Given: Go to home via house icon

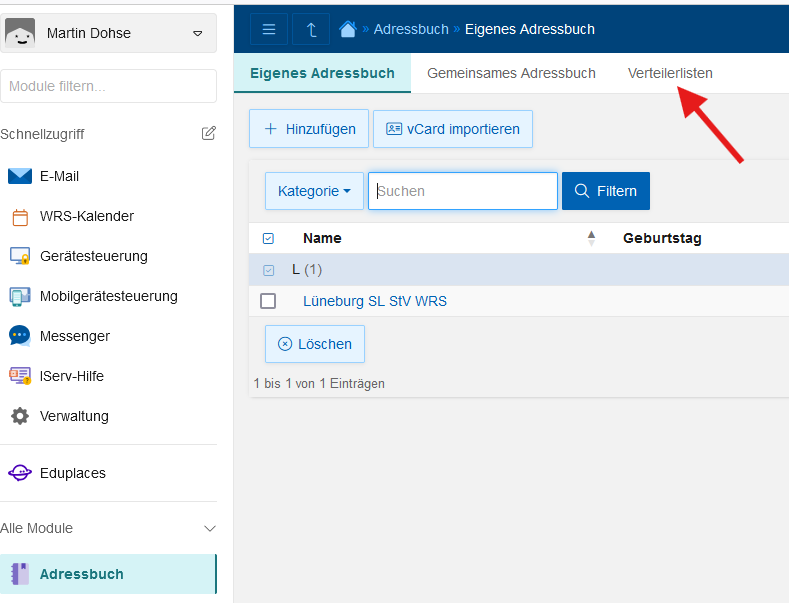Looking at the screenshot, I should 348,29.
